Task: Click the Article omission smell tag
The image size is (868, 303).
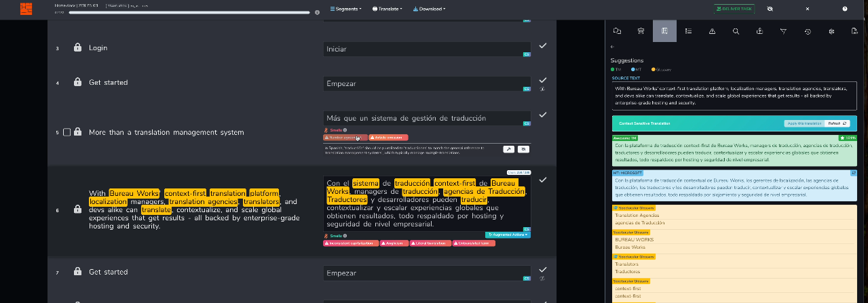Action: tap(388, 138)
